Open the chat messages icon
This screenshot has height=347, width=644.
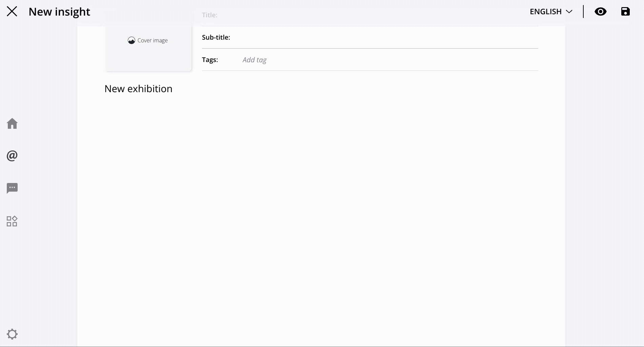click(12, 188)
